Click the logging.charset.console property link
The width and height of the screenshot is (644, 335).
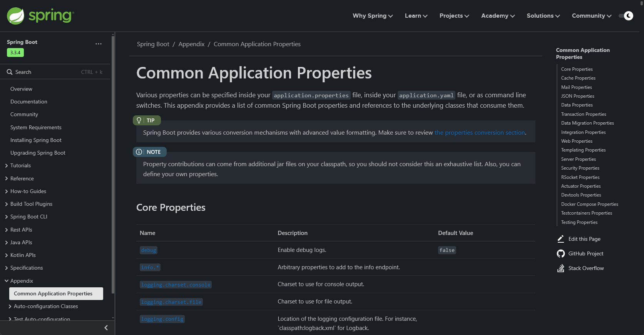(176, 285)
